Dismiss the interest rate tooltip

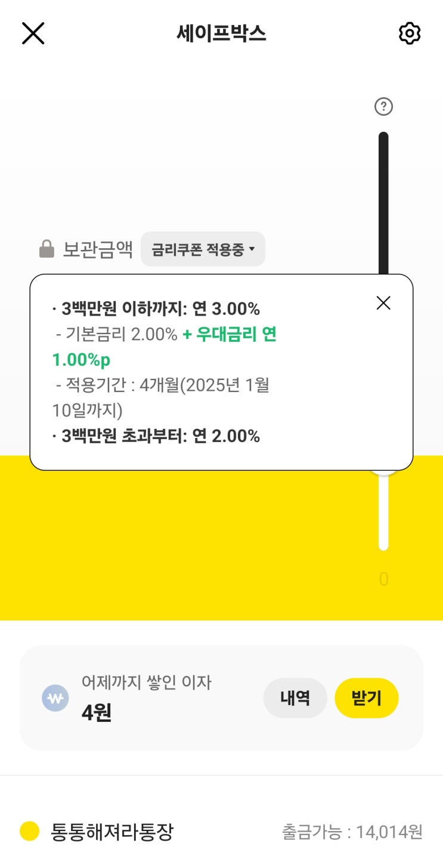point(383,303)
